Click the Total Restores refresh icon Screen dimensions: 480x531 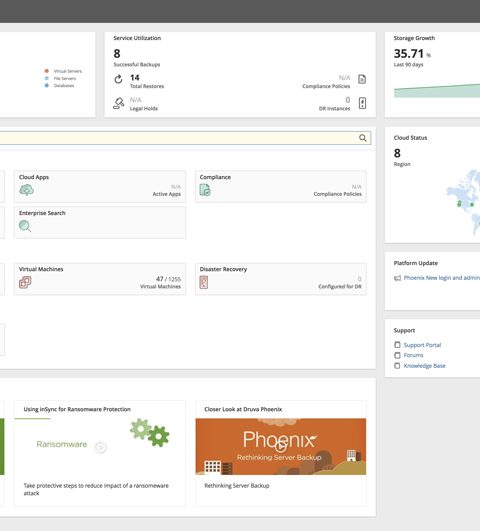pos(118,79)
